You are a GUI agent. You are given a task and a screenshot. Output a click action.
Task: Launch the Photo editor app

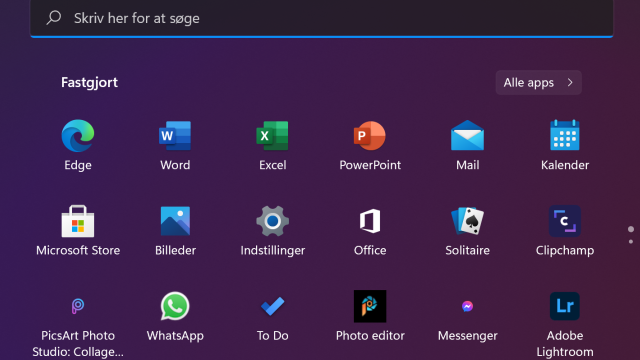click(x=370, y=306)
